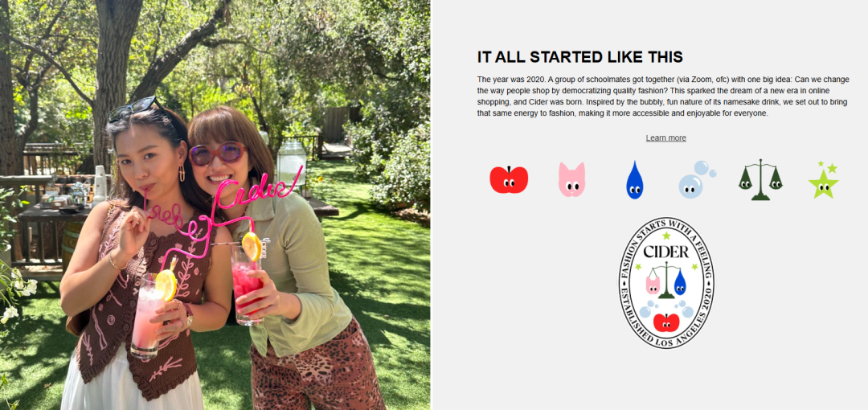Screen dimensions: 868x410
Task: Click the pale pink drink with lemon
Action: pos(148,316)
